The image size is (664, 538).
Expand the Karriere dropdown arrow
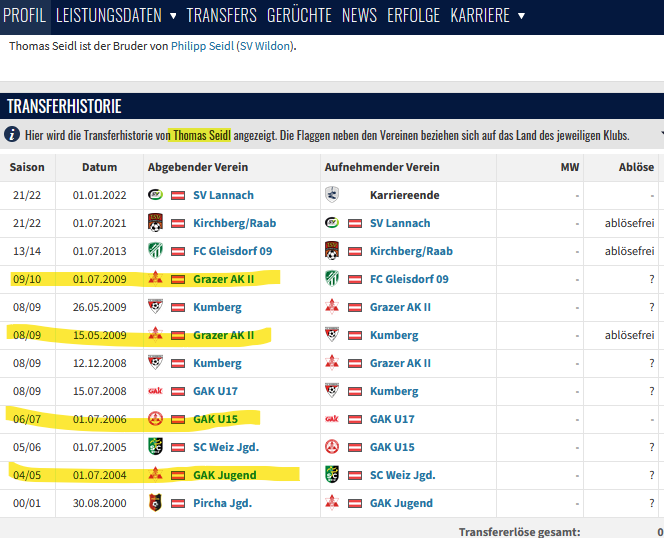coord(519,16)
